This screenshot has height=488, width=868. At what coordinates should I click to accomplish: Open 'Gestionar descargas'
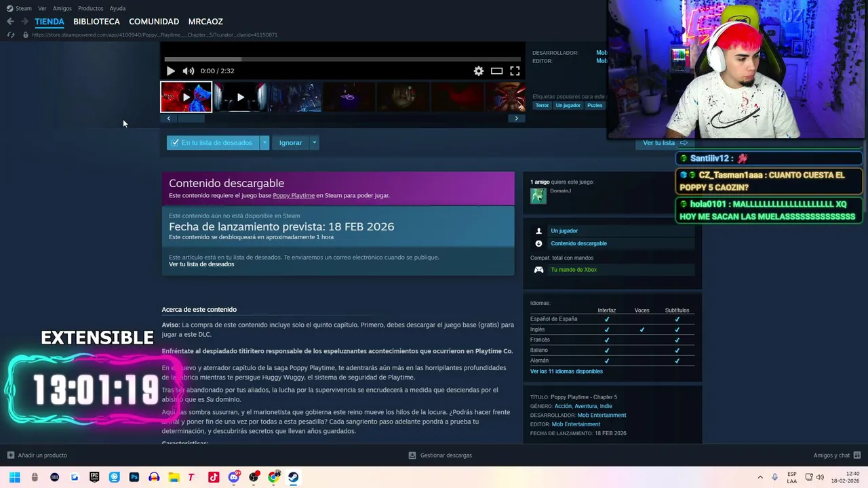point(440,455)
